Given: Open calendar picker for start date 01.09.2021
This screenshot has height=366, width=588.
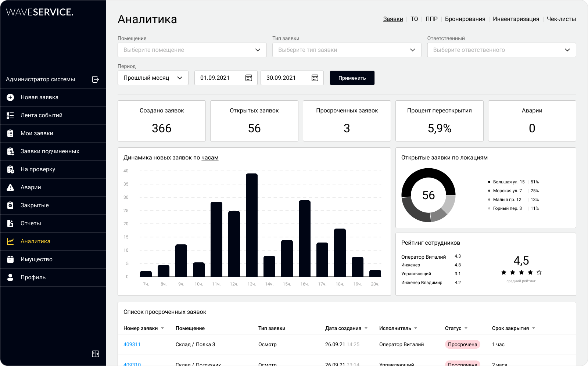Looking at the screenshot, I should click(x=249, y=78).
